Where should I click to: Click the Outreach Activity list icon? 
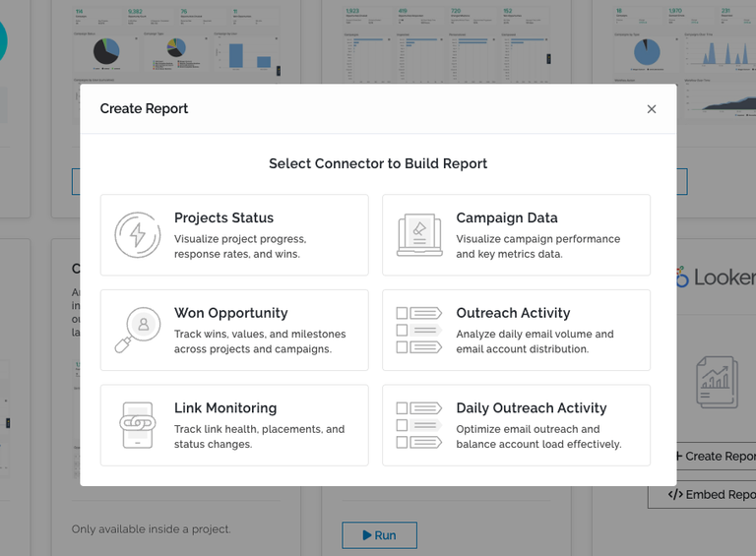[419, 330]
